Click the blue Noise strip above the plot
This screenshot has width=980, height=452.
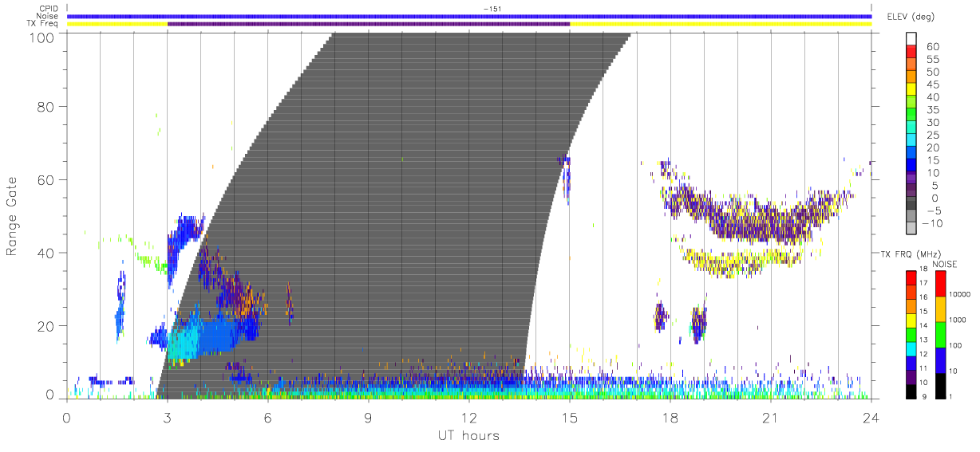(468, 16)
